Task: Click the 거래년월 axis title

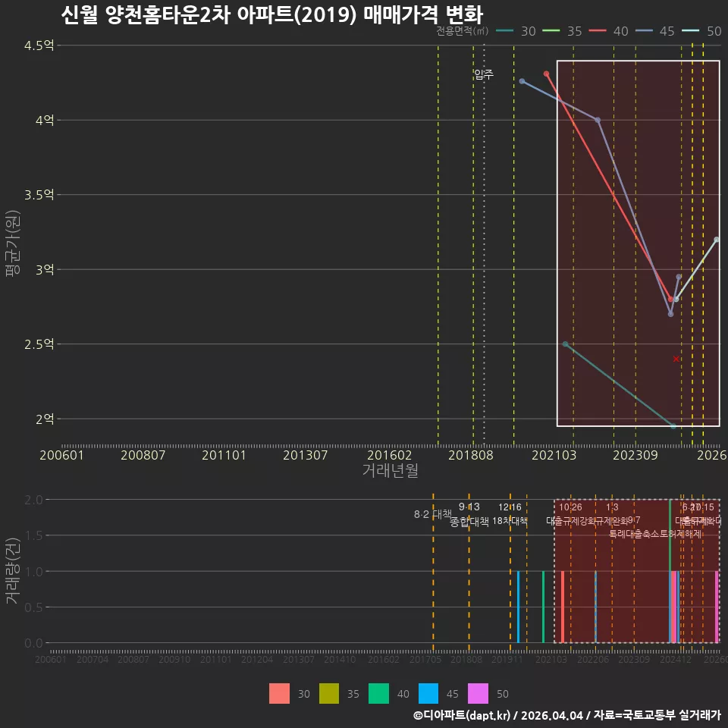Action: click(x=391, y=470)
